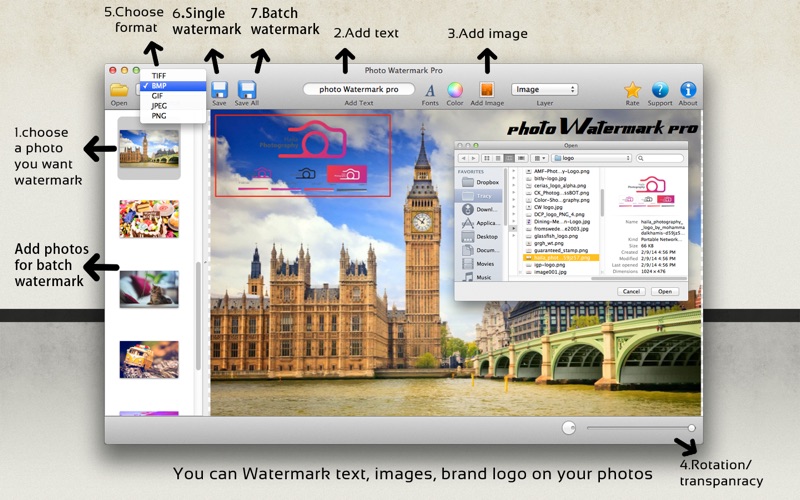The width and height of the screenshot is (800, 500).
Task: Click the thumbnail list scrollbar
Action: coord(198,316)
